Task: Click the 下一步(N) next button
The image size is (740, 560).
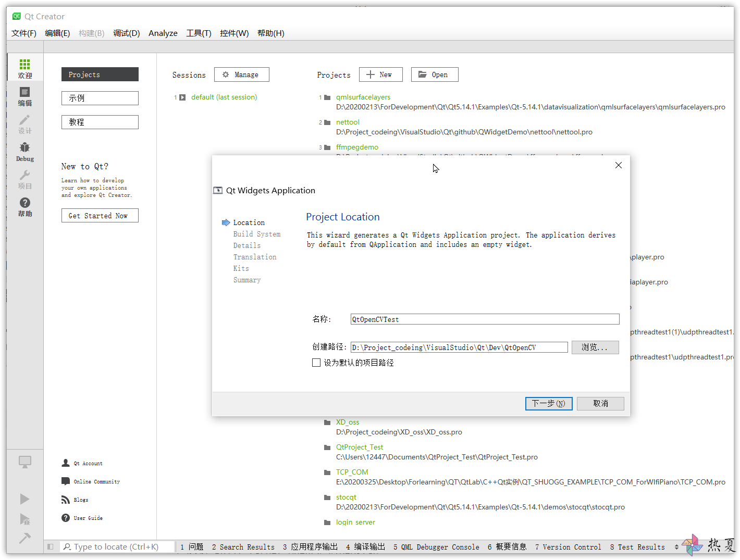Action: click(x=549, y=404)
